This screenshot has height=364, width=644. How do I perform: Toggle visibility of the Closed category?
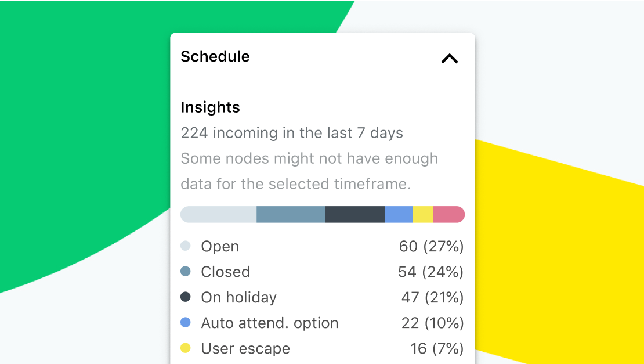186,272
